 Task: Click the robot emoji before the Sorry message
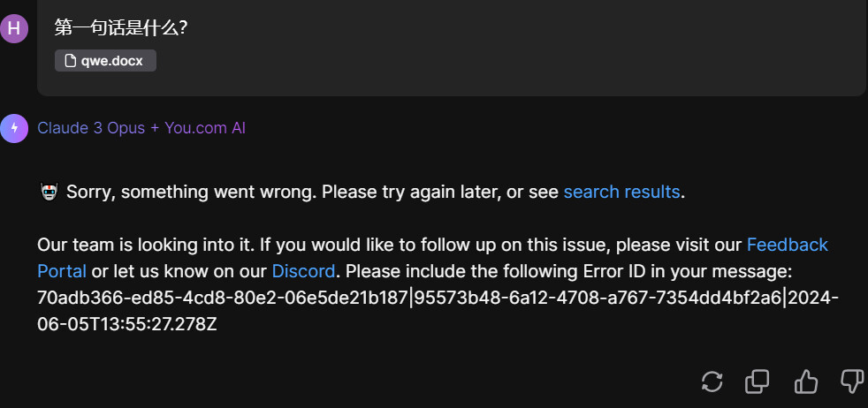pos(49,192)
